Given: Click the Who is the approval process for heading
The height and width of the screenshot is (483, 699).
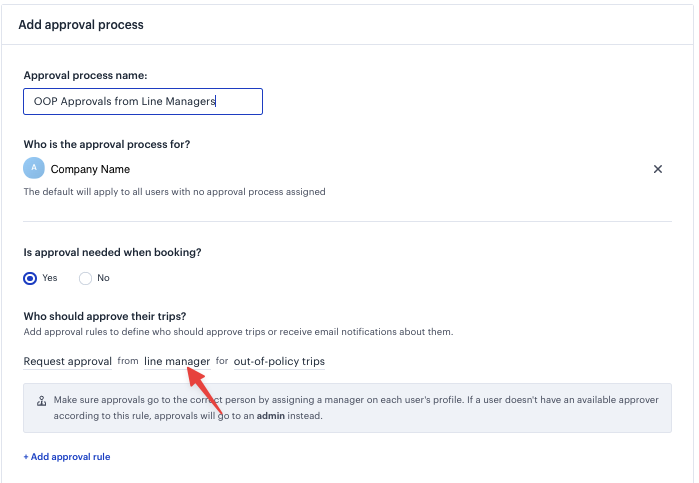Looking at the screenshot, I should point(107,144).
